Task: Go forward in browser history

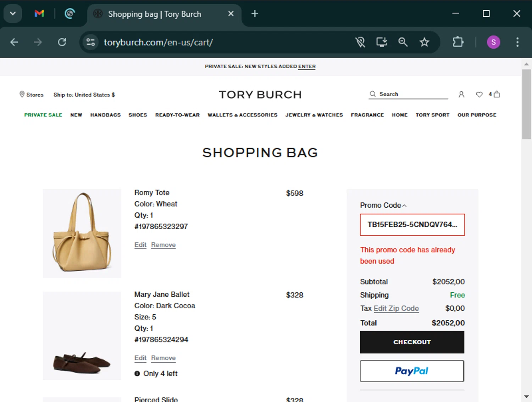Action: coord(38,42)
